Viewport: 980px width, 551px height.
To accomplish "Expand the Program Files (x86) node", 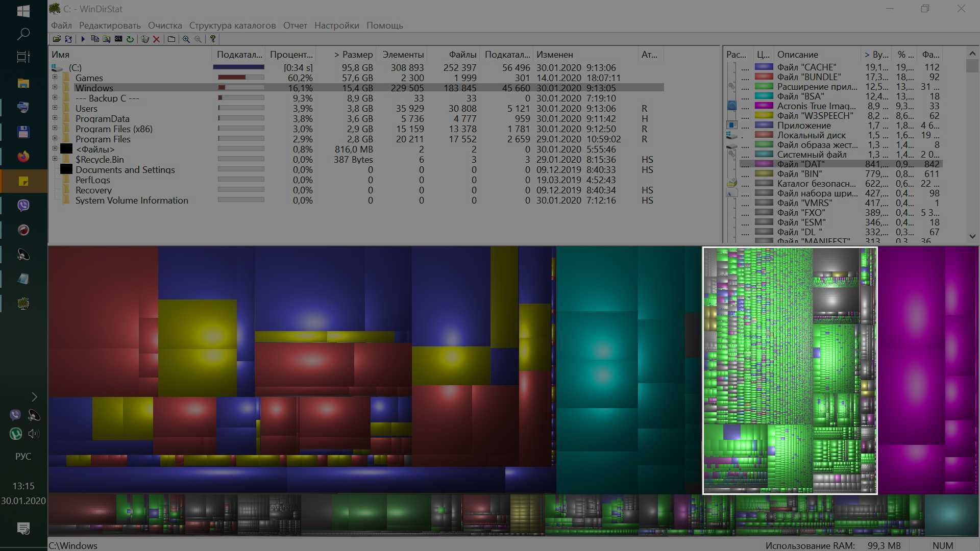I will pos(55,129).
